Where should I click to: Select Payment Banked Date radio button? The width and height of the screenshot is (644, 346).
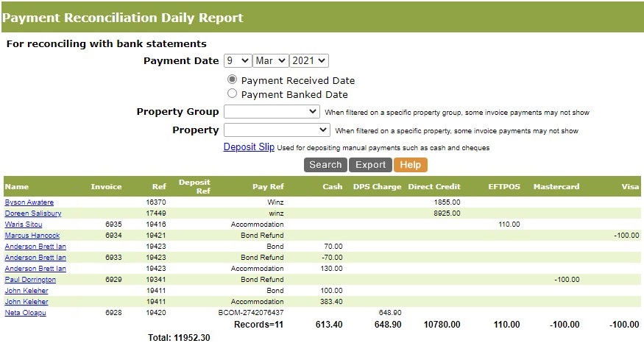(x=232, y=93)
